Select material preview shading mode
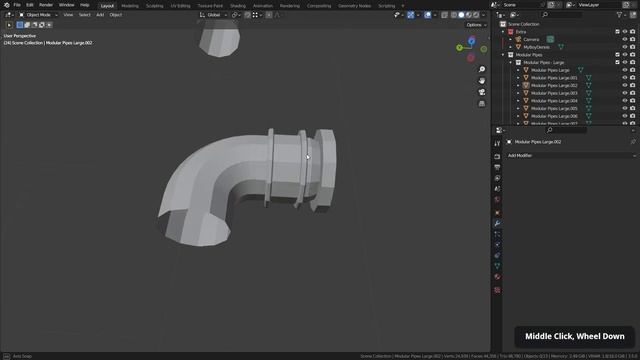Screen dimensions: 640x360 (x=469, y=15)
